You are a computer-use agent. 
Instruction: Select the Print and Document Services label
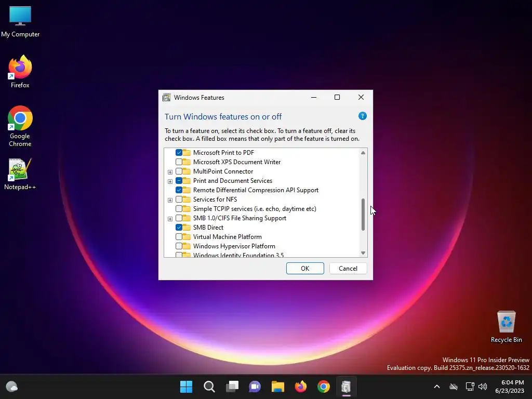[233, 180]
